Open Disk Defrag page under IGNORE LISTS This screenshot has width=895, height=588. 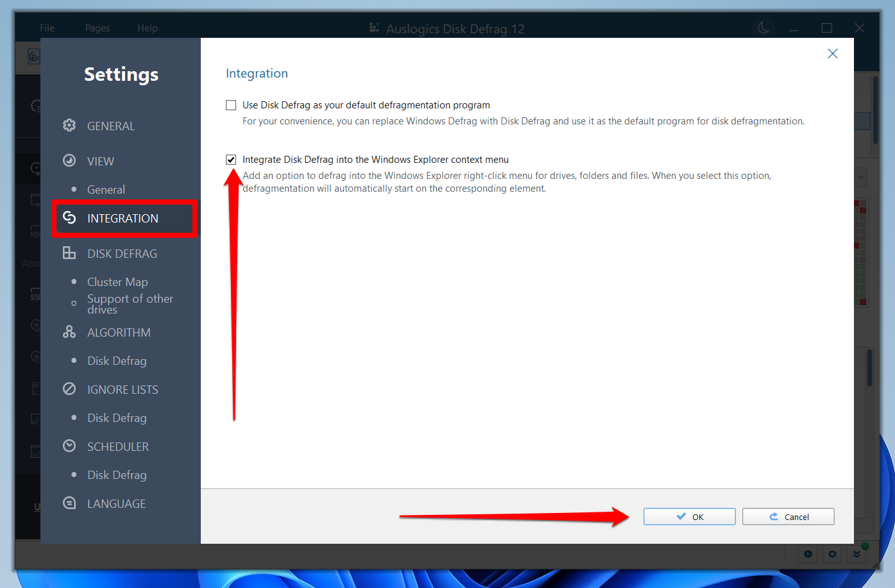(117, 418)
